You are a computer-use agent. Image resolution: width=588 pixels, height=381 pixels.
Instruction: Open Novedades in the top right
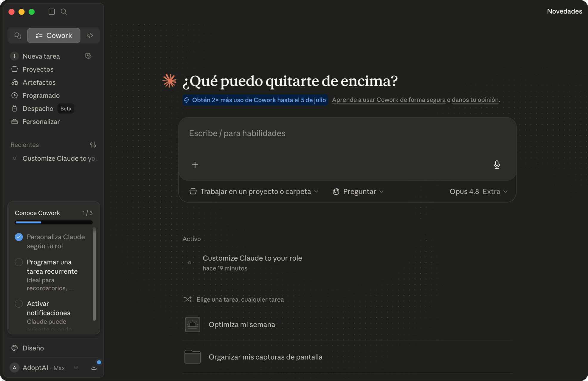tap(564, 11)
